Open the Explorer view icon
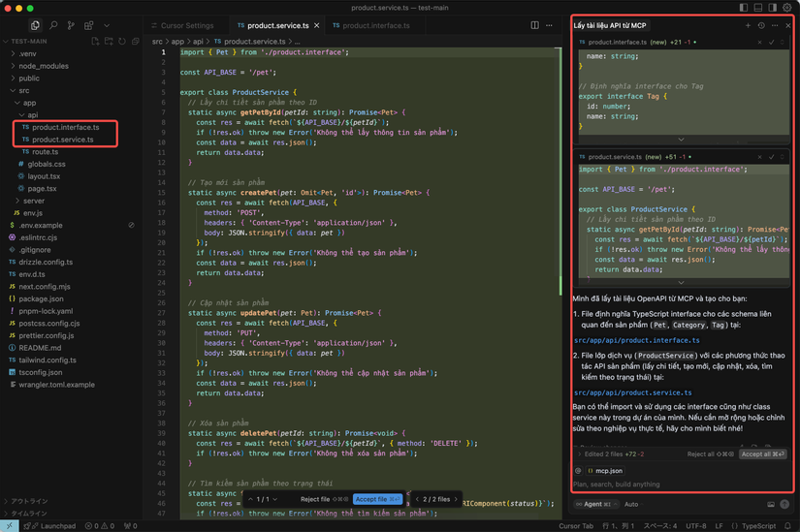 pyautogui.click(x=35, y=25)
